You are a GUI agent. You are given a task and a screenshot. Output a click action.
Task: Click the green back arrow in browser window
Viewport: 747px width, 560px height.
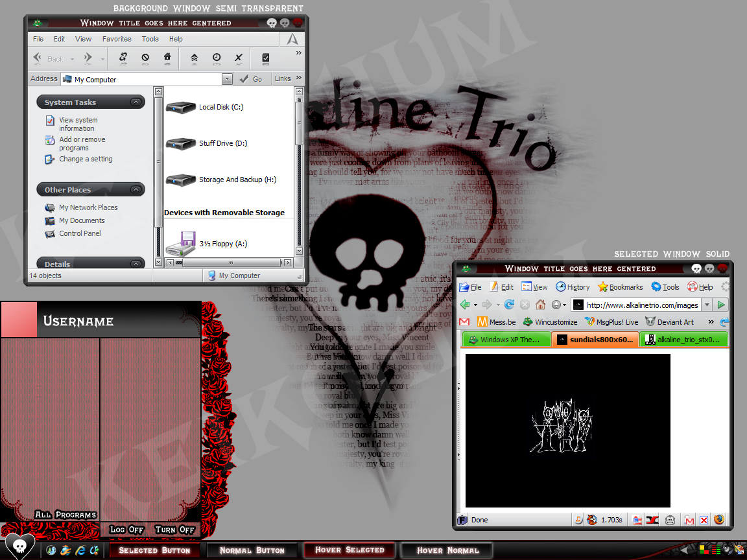[464, 304]
